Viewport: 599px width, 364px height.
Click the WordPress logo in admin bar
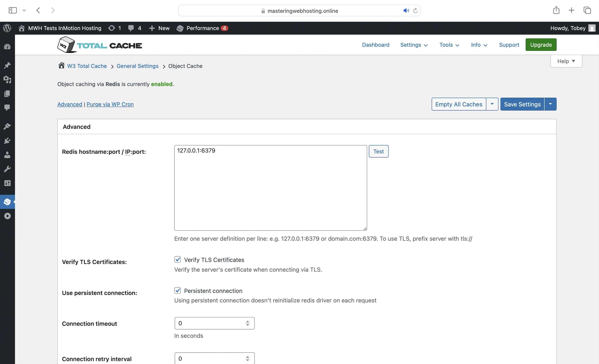pyautogui.click(x=7, y=28)
